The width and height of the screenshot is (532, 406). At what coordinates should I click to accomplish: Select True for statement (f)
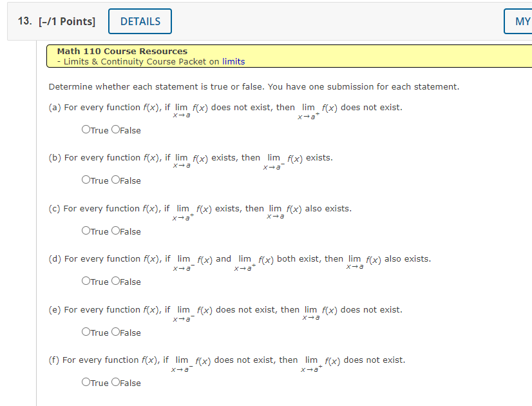[x=86, y=382]
